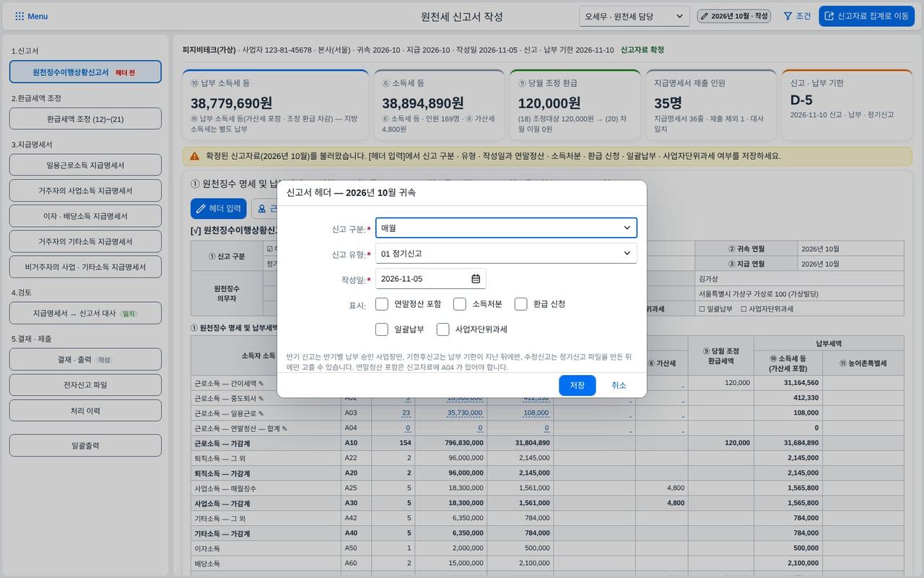The image size is (924, 578).
Task: Check the 연말정산 포함 checkbox
Action: coord(382,304)
